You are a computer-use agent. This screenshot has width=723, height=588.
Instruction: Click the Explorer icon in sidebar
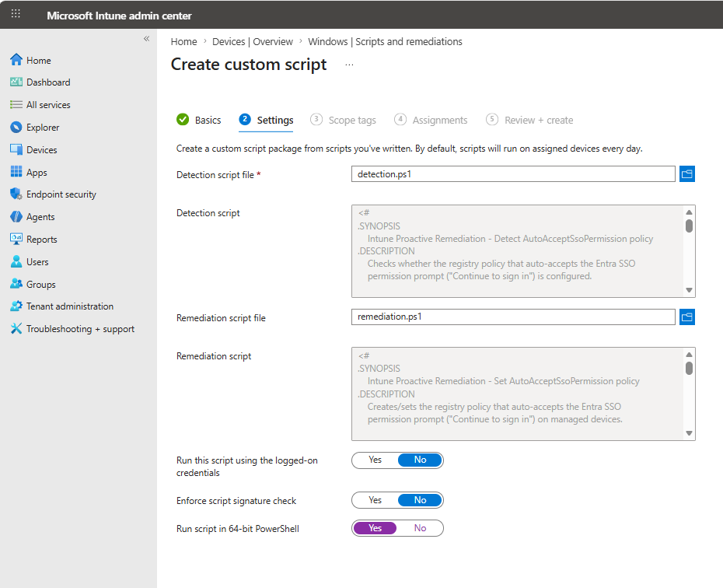coord(16,128)
